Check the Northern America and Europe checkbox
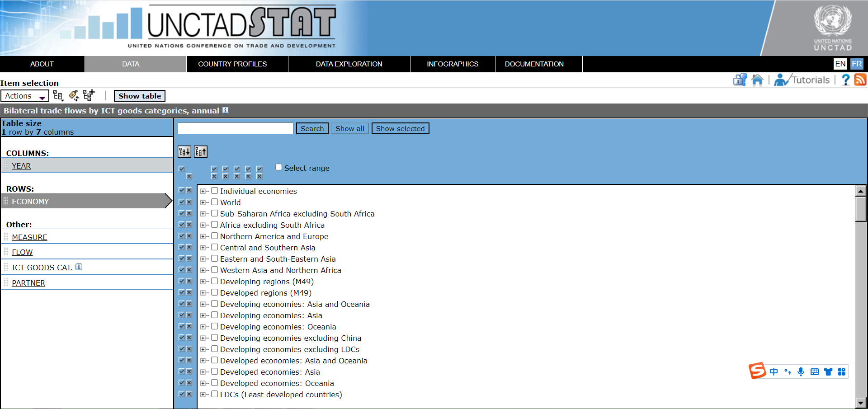This screenshot has height=409, width=868. tap(215, 236)
